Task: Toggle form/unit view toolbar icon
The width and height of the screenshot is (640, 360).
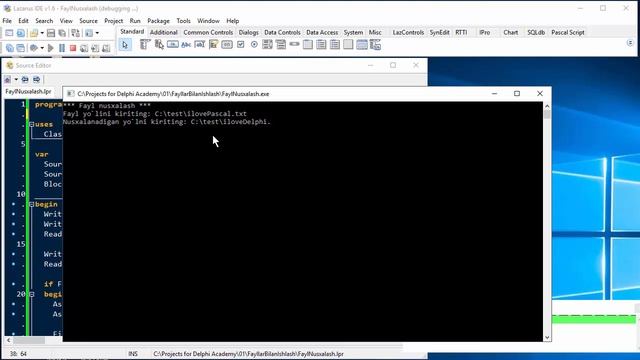Action: pyautogui.click(x=76, y=33)
